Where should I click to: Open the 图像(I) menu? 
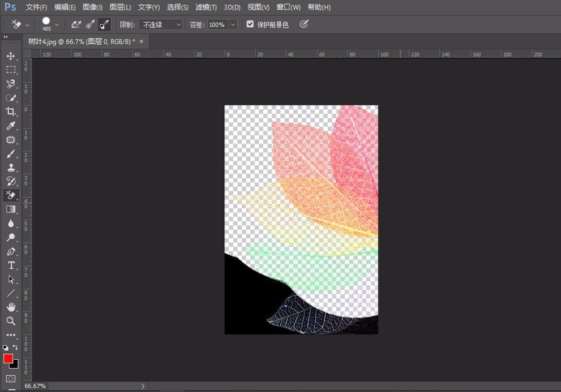[93, 7]
